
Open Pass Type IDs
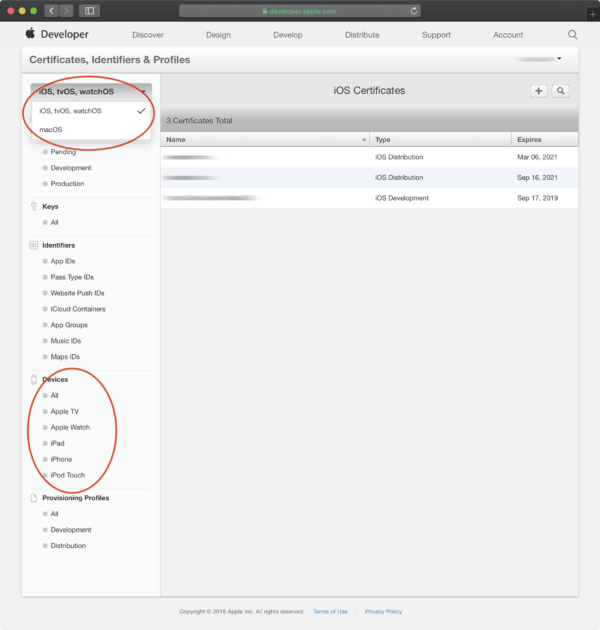[x=72, y=277]
